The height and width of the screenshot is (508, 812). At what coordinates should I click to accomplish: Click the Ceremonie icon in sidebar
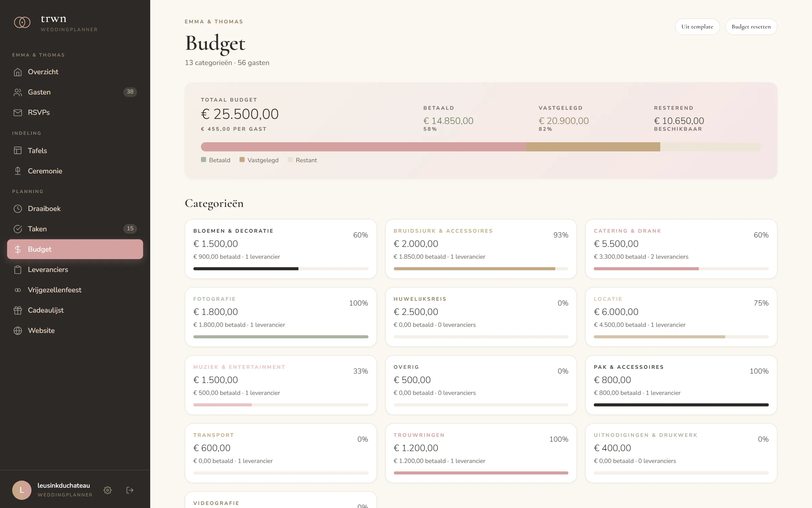click(18, 171)
